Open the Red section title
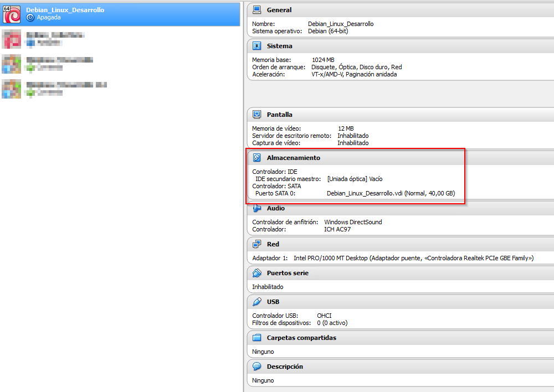 tap(273, 244)
